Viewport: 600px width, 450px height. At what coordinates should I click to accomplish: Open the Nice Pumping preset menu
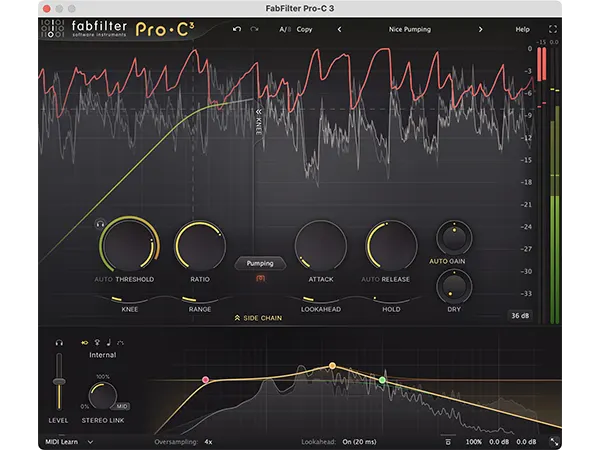[x=409, y=29]
